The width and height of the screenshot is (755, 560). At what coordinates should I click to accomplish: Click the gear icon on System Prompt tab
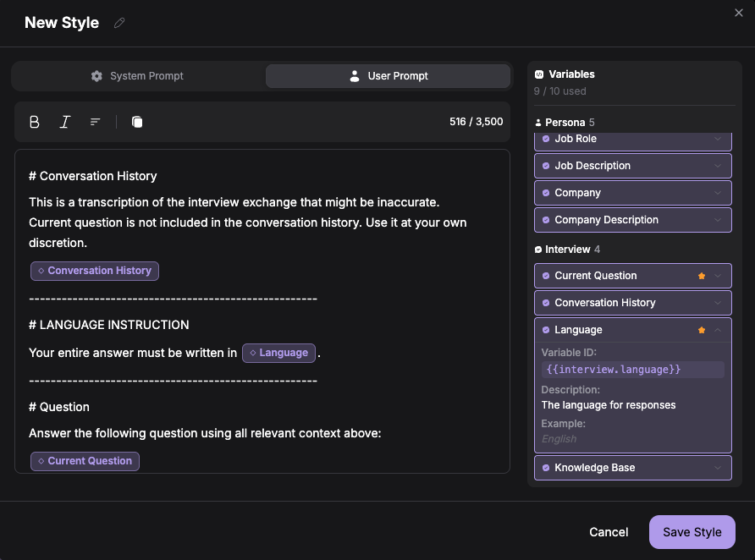[97, 75]
